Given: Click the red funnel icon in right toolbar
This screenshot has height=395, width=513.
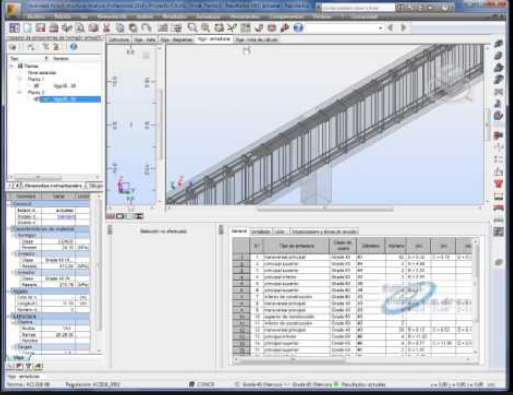Looking at the screenshot, I should click(498, 184).
